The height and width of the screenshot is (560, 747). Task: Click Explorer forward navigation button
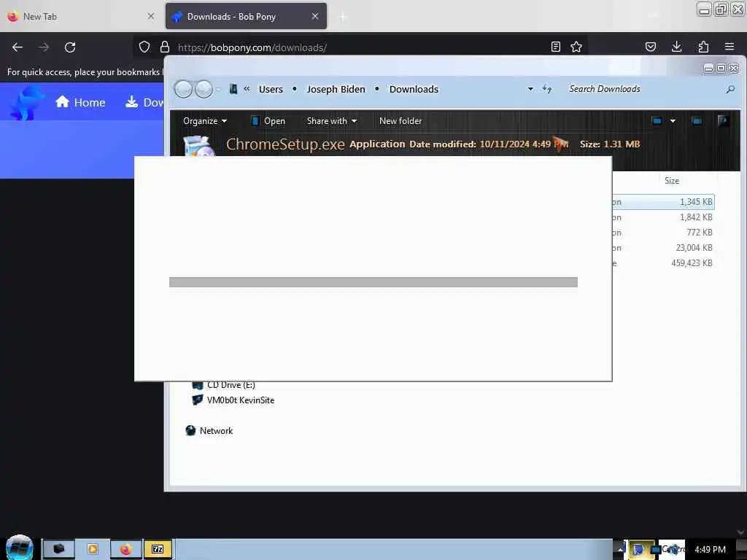point(204,89)
